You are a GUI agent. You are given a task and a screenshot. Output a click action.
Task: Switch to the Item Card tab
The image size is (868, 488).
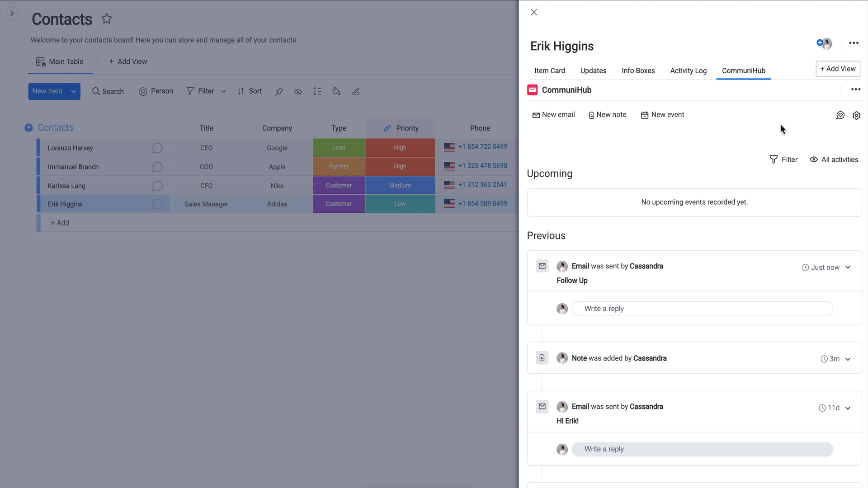pos(549,71)
